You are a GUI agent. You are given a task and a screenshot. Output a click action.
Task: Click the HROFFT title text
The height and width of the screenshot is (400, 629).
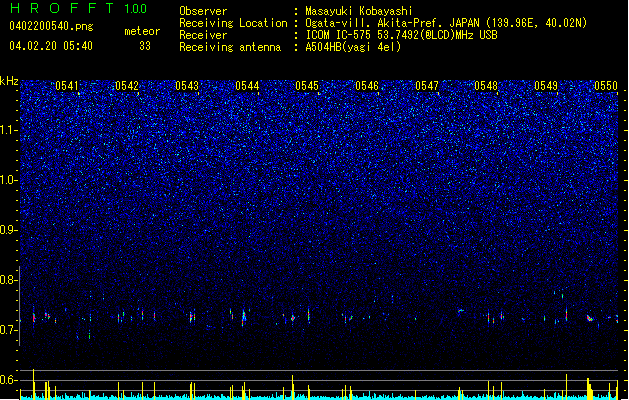coord(62,8)
